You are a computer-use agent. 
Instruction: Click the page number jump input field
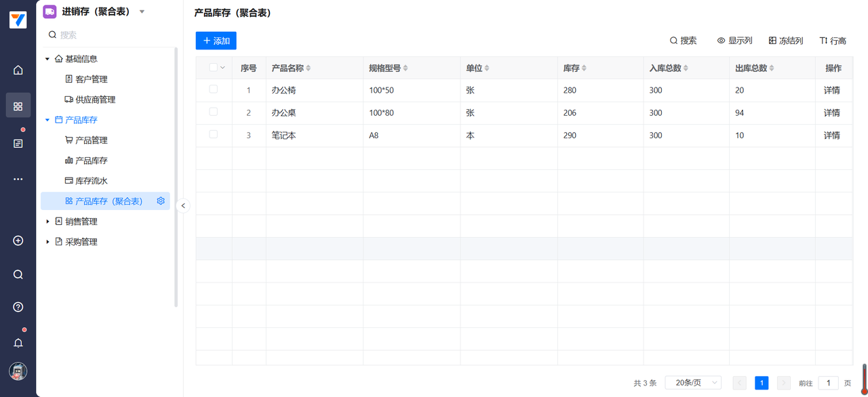tap(828, 383)
